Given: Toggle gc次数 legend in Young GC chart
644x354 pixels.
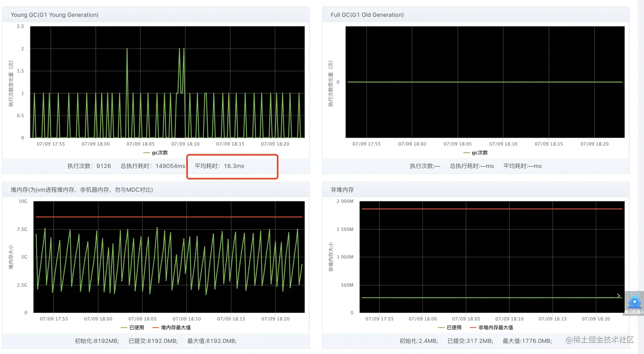Looking at the screenshot, I should pyautogui.click(x=155, y=153).
